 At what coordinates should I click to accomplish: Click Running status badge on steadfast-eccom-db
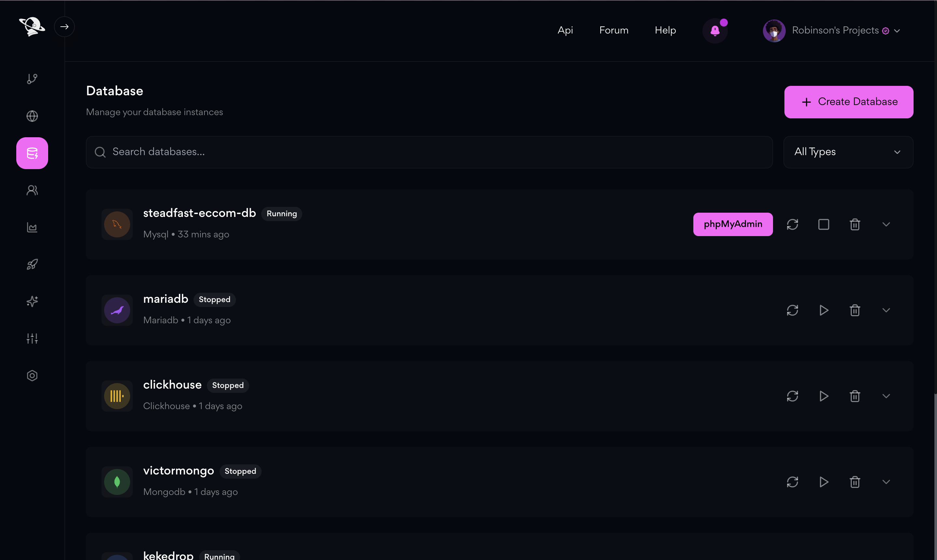click(x=282, y=214)
